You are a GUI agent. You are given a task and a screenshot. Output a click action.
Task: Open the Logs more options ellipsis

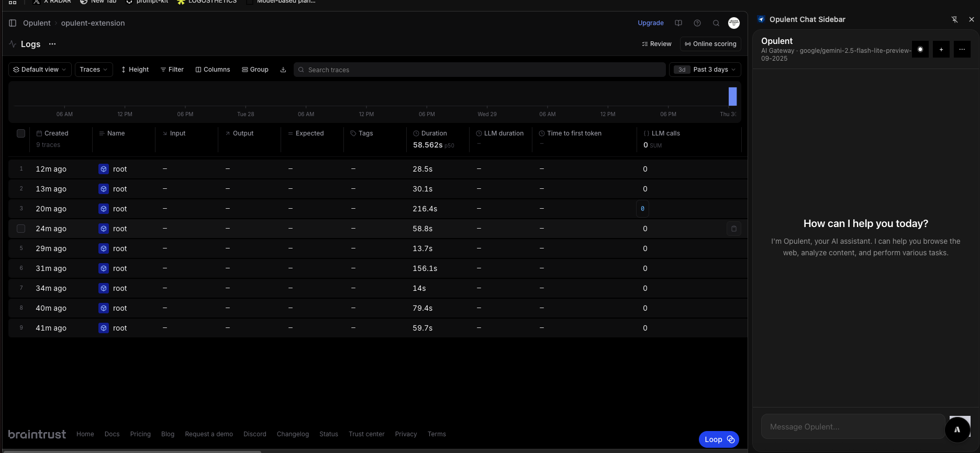pyautogui.click(x=52, y=44)
